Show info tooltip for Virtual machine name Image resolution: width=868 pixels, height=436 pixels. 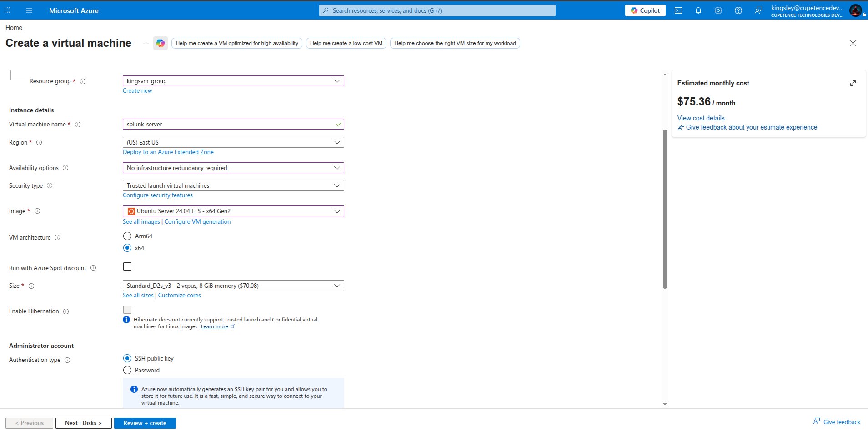click(78, 125)
